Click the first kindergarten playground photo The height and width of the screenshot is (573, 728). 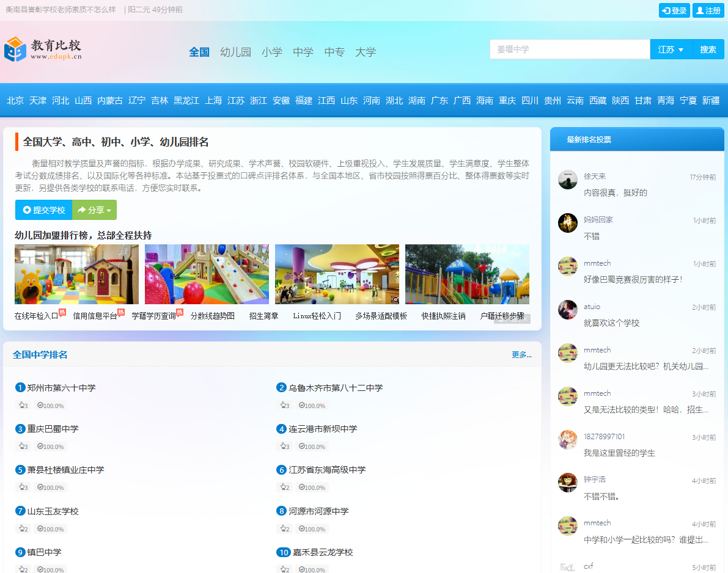tap(76, 274)
